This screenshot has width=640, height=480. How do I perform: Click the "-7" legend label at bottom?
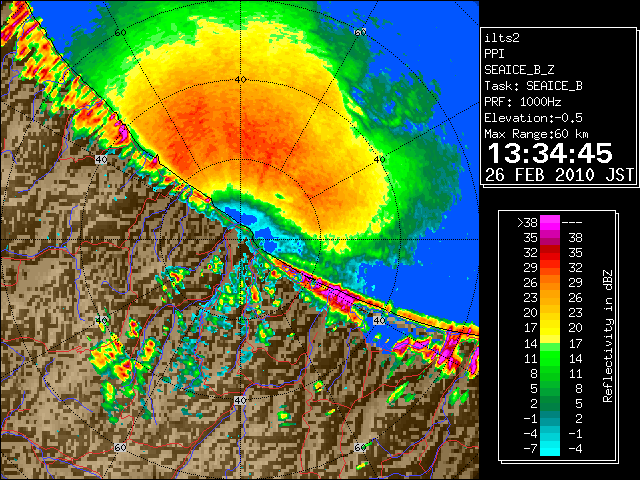click(x=530, y=449)
